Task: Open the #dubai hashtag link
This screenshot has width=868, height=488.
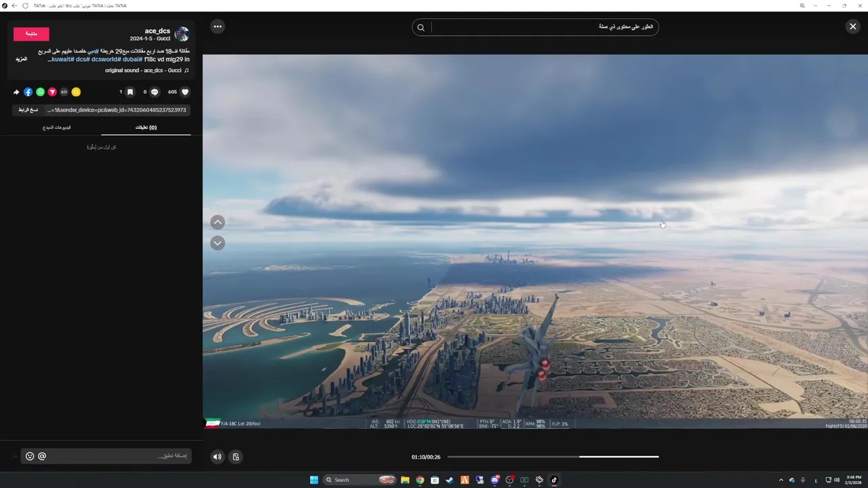Action: coord(133,60)
